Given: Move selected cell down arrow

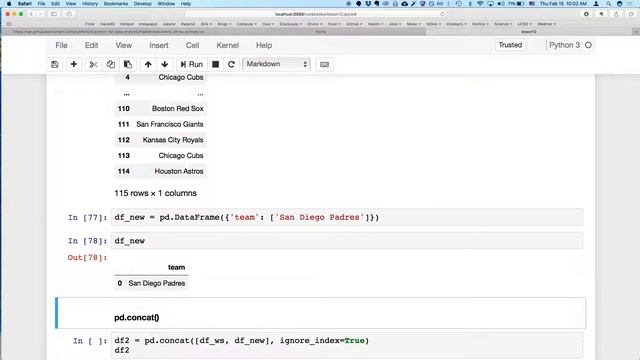Looking at the screenshot, I should [x=164, y=64].
